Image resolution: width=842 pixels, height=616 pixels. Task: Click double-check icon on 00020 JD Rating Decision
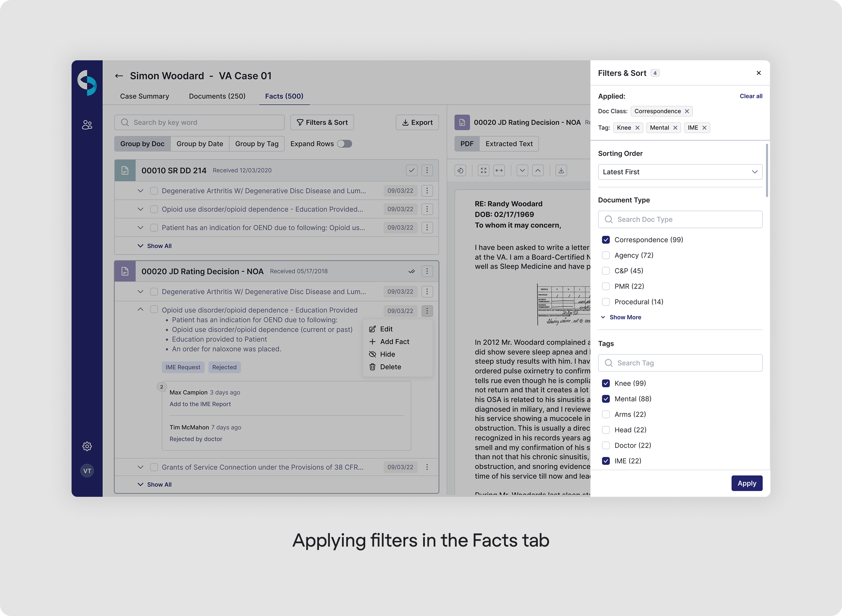click(x=412, y=271)
